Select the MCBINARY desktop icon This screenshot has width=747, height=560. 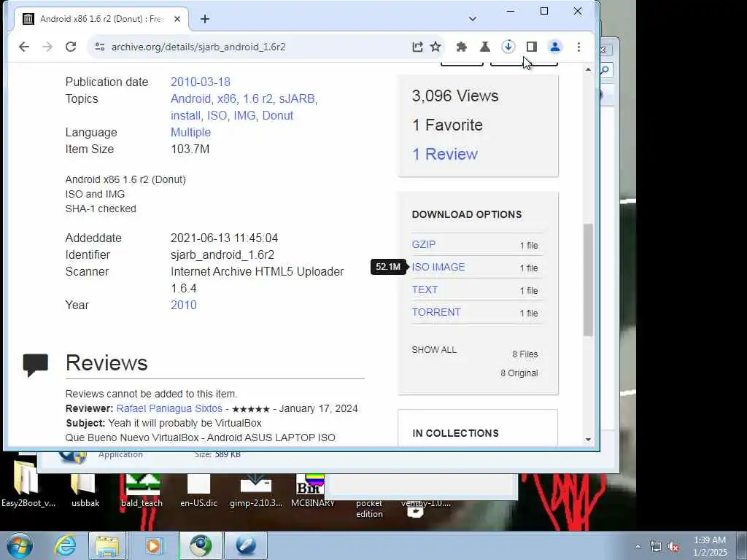[x=312, y=491]
